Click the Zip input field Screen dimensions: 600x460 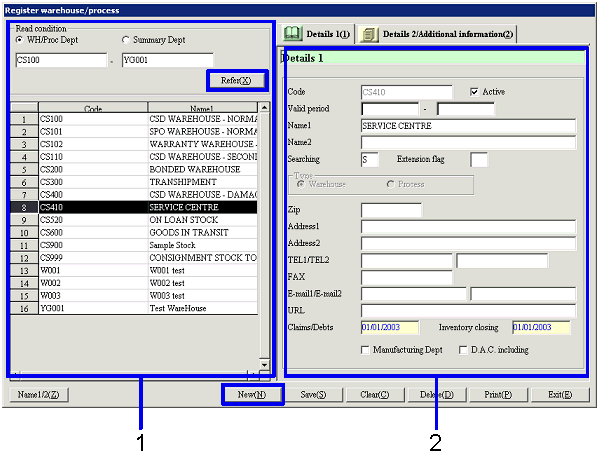pyautogui.click(x=391, y=210)
